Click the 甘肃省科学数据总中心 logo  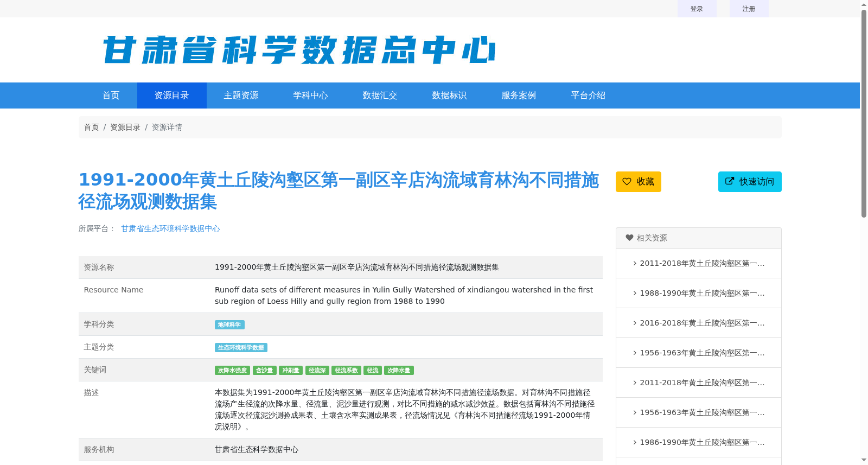click(299, 50)
